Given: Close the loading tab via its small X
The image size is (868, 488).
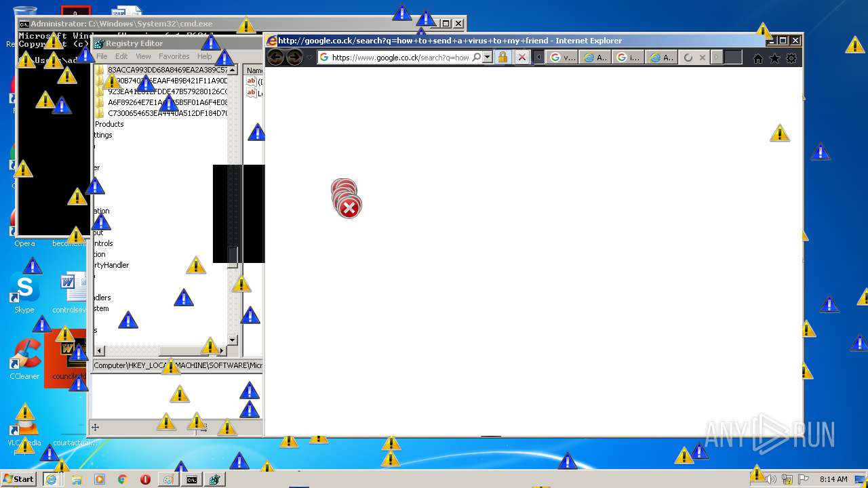Looking at the screenshot, I should point(702,58).
